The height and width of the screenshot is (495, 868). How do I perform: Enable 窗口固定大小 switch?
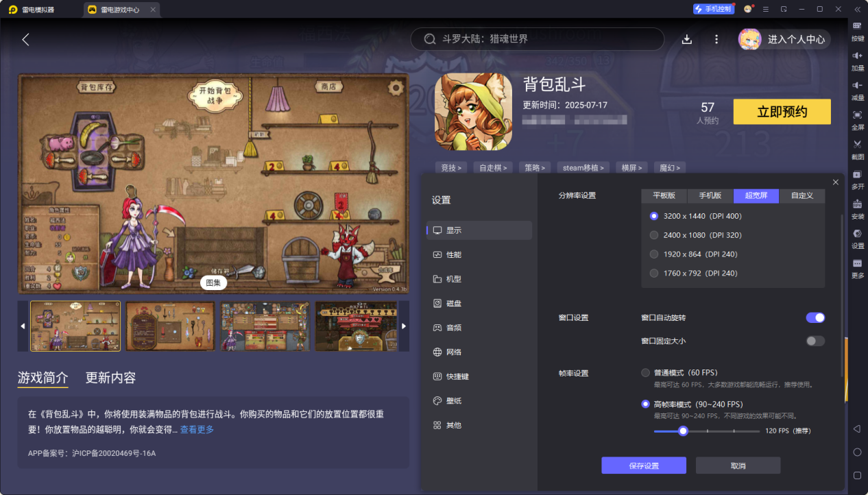click(815, 341)
